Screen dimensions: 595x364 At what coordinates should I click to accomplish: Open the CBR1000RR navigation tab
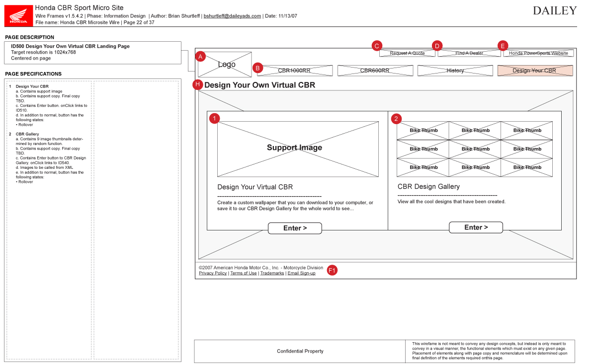pos(295,71)
